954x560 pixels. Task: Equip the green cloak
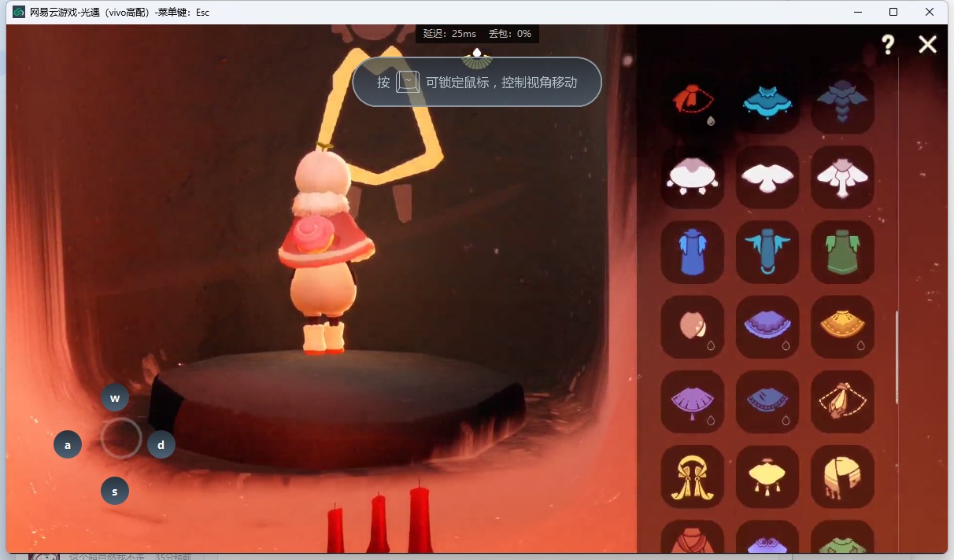pos(841,252)
